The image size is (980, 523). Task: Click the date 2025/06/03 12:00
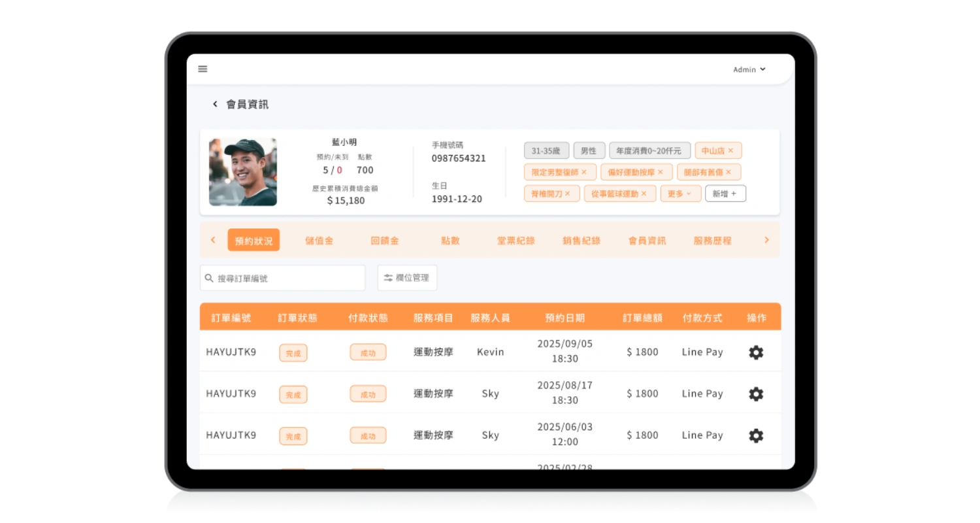[x=564, y=434]
